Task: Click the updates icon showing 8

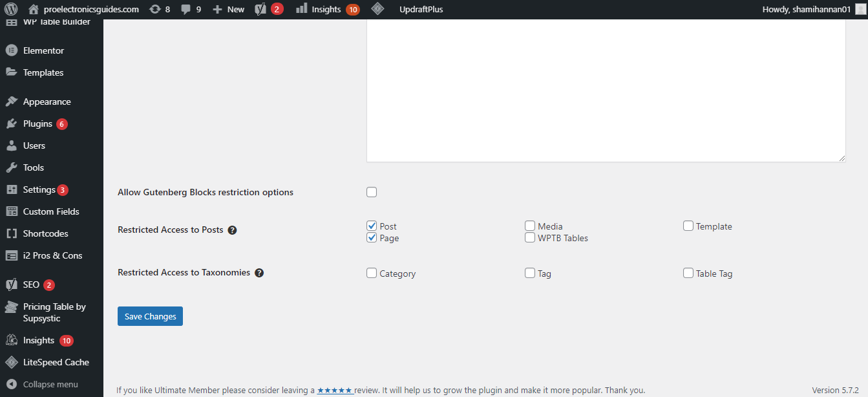Action: click(155, 9)
